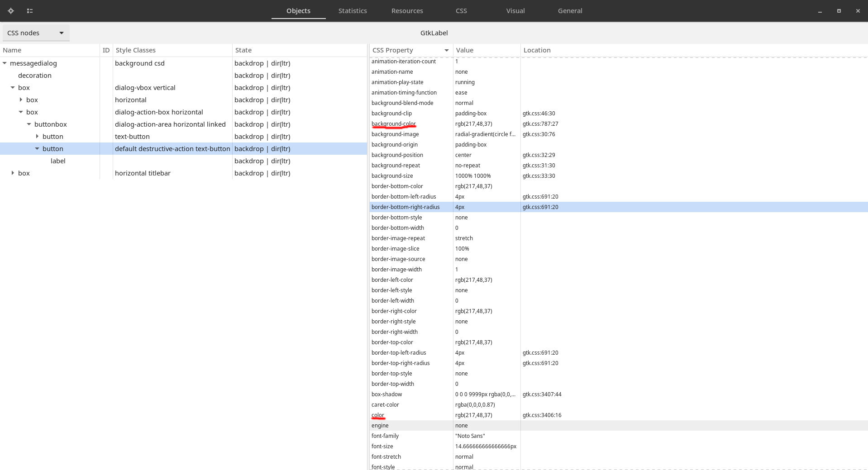
Task: Select the Objects tab
Action: (x=298, y=11)
